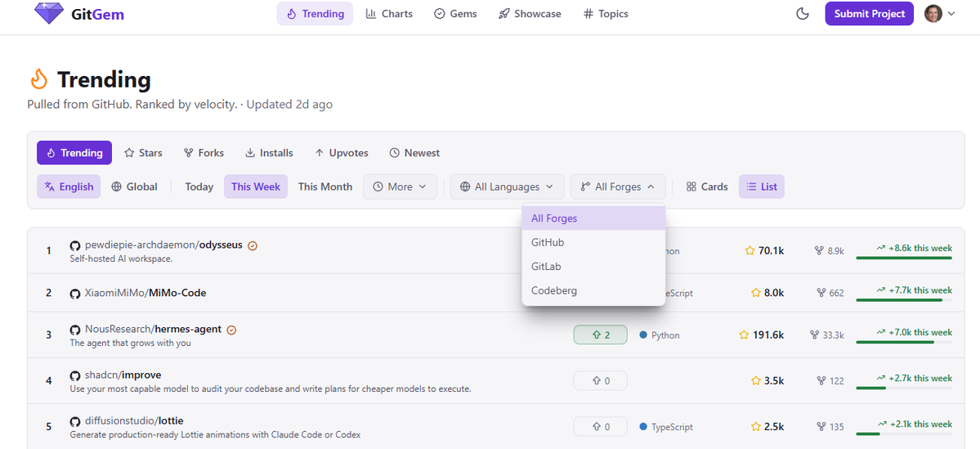This screenshot has height=449, width=980.
Task: Click flame icon beside Trending heading
Action: pyautogui.click(x=38, y=79)
